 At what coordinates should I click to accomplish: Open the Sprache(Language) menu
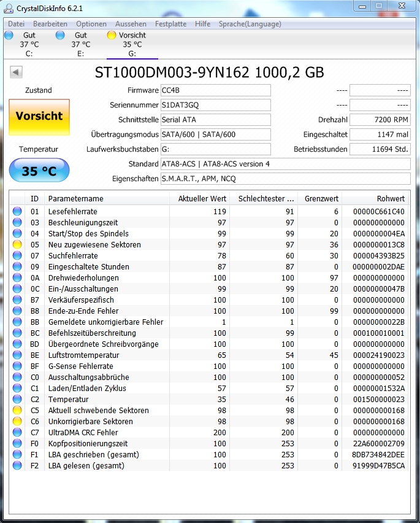pos(250,24)
